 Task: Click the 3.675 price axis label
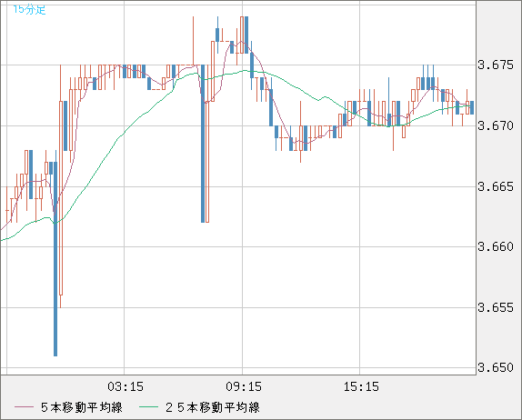pyautogui.click(x=496, y=65)
